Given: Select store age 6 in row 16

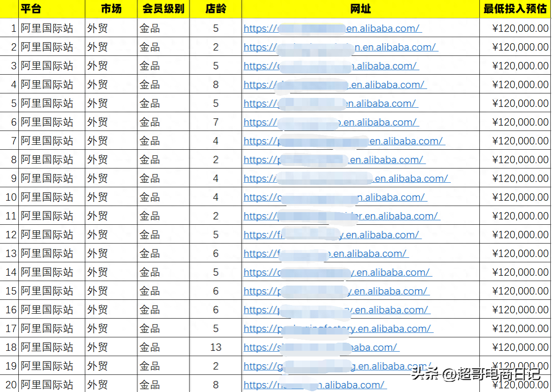Looking at the screenshot, I should pyautogui.click(x=215, y=310).
